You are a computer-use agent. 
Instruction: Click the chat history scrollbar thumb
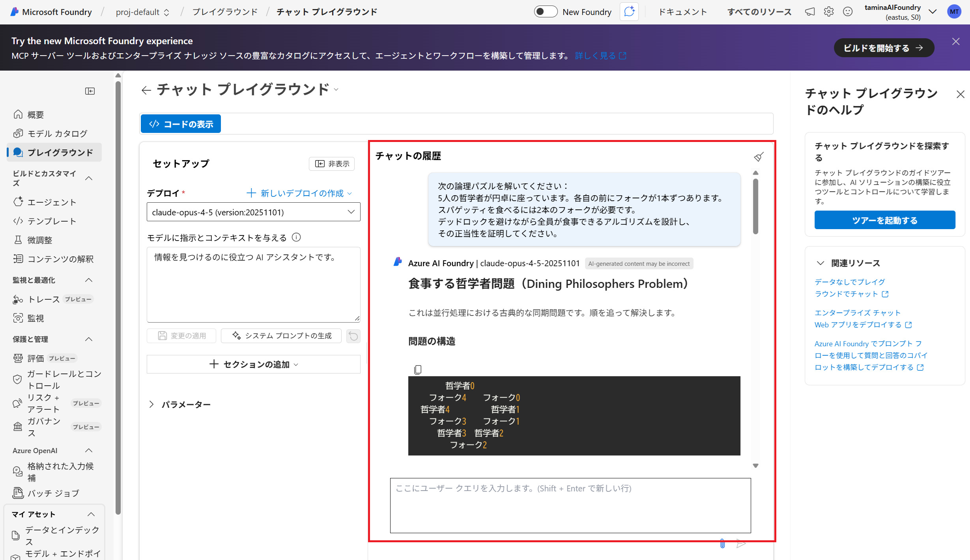click(755, 206)
